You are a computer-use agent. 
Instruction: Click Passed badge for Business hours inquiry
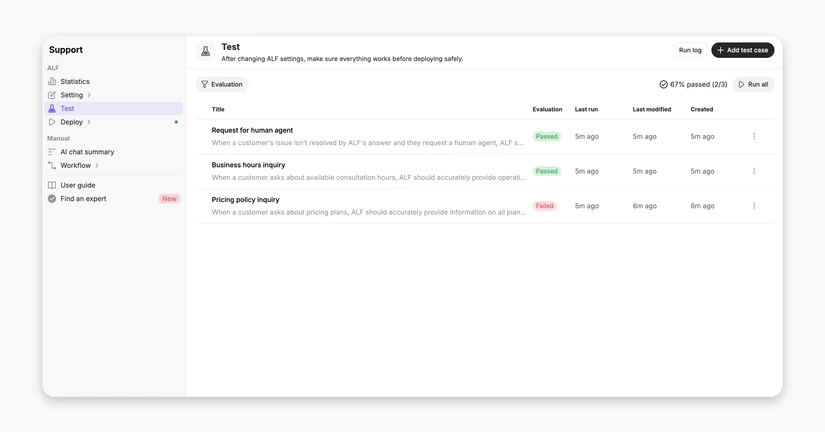(x=547, y=171)
